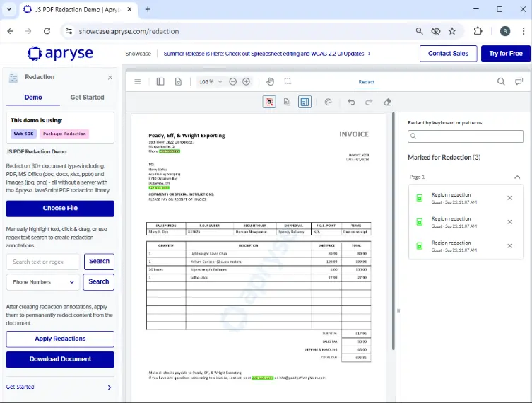532x403 pixels.
Task: Toggle the left thumbnails panel
Action: point(160,82)
